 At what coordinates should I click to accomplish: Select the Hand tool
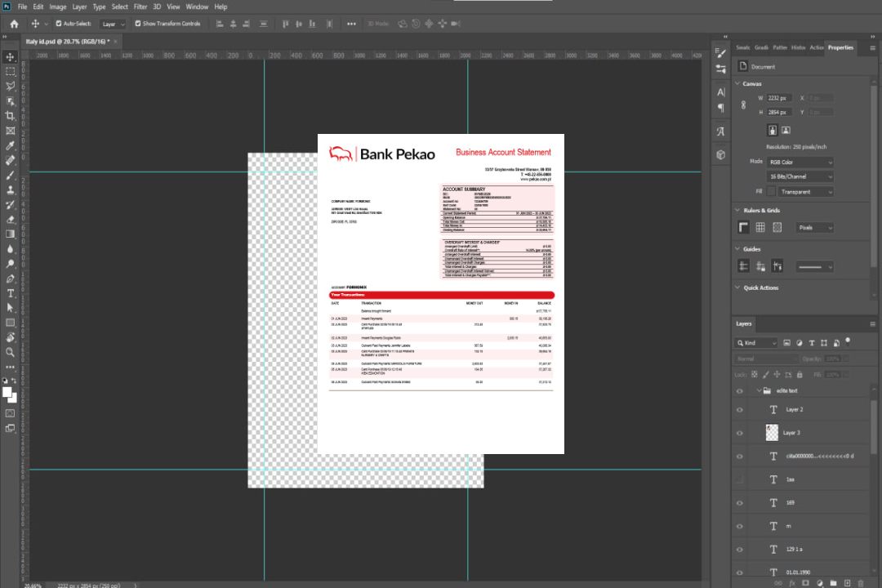[x=10, y=337]
